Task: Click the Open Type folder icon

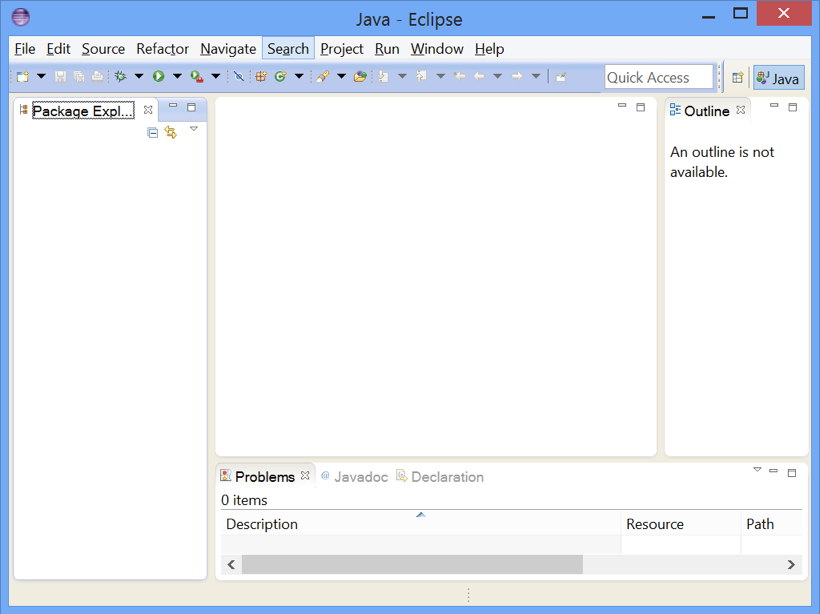Action: [x=360, y=76]
